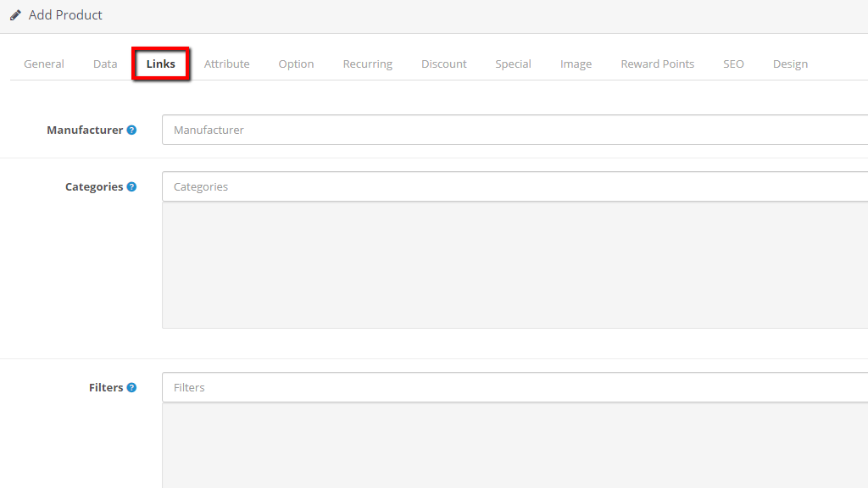Open the SEO tab
Screen dimensions: 868x488
(732, 64)
